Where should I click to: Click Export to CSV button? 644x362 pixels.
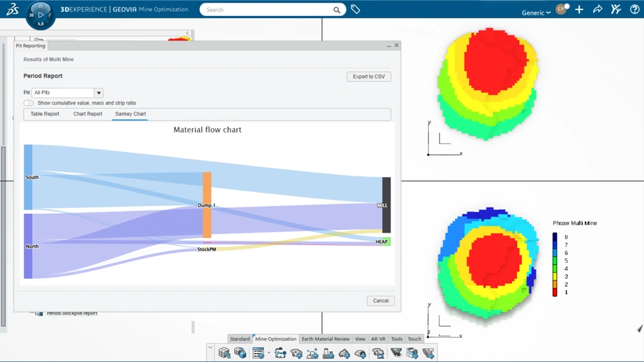[369, 76]
